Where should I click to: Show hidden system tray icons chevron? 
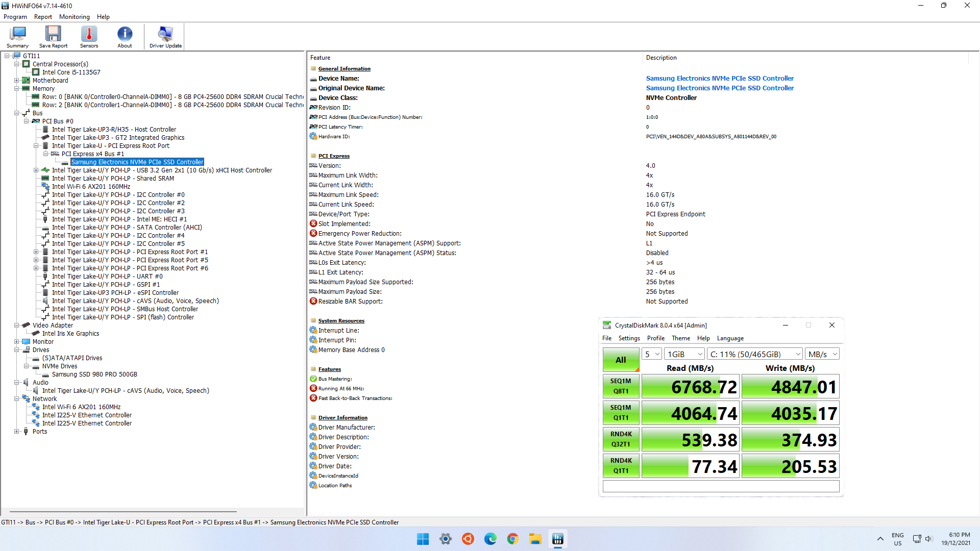[x=880, y=539]
